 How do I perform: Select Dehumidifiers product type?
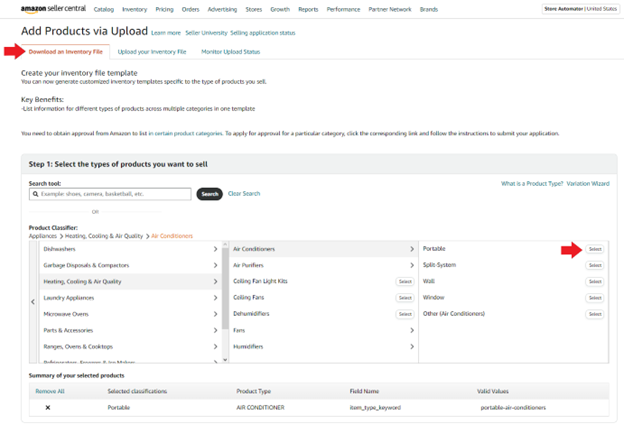(405, 314)
